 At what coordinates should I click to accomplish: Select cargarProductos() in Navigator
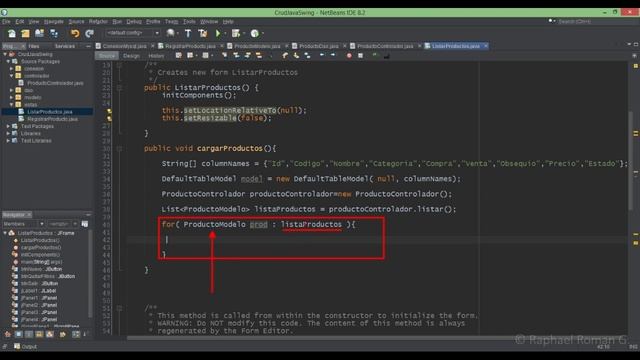click(x=41, y=247)
